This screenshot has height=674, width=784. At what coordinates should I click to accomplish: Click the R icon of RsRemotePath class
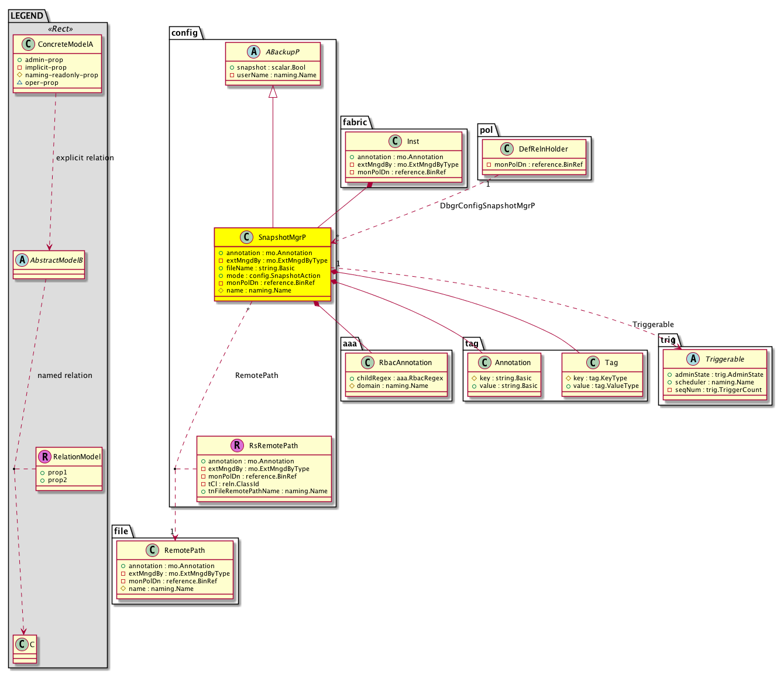(238, 446)
